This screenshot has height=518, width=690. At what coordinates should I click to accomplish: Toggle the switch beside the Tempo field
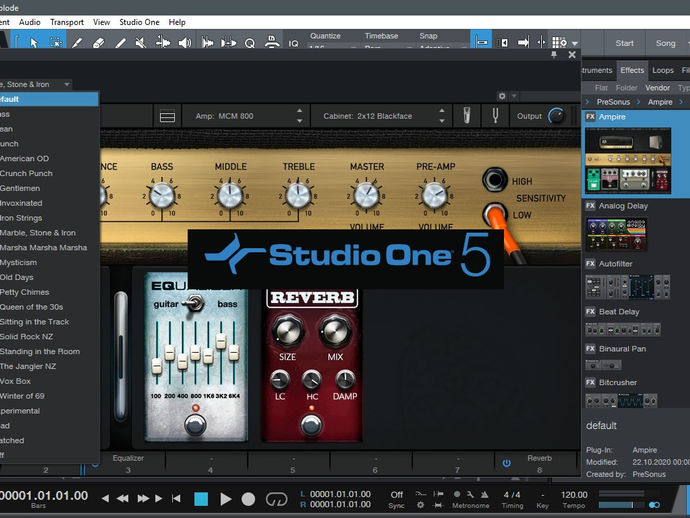(654, 505)
